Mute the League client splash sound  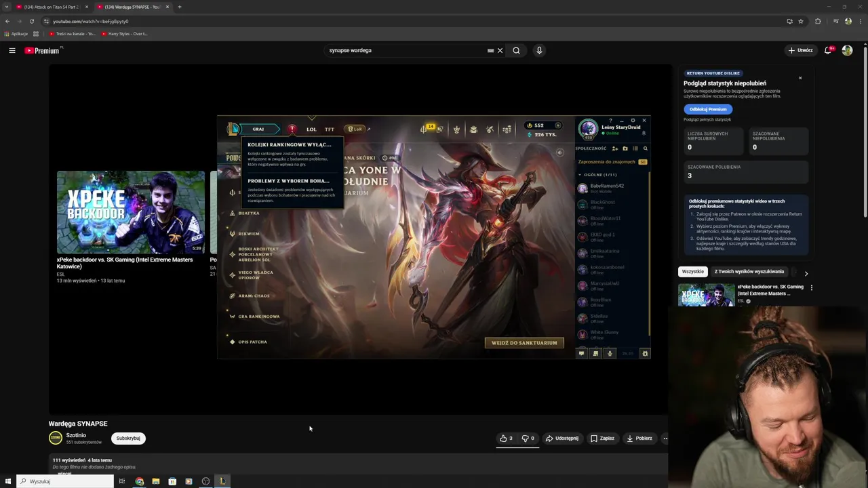click(559, 153)
